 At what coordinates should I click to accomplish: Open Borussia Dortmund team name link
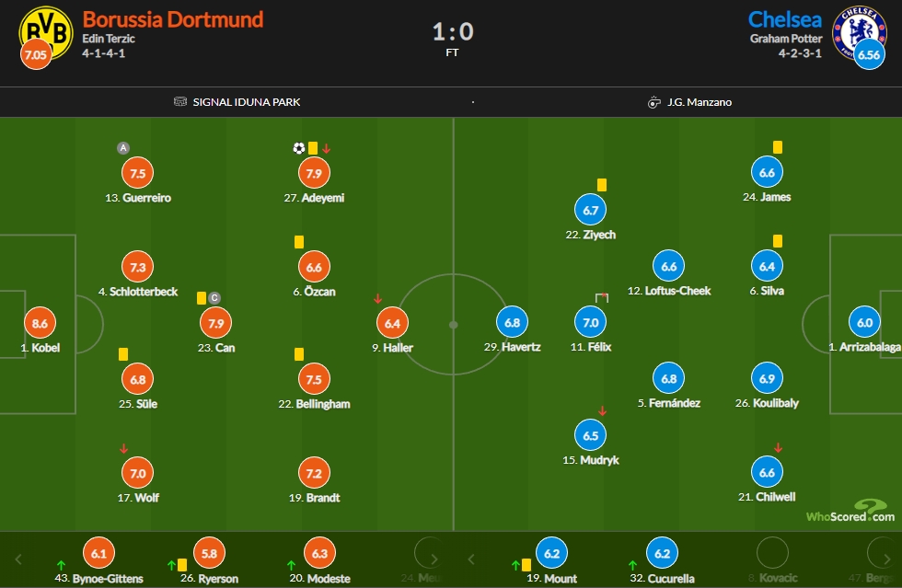click(x=173, y=19)
